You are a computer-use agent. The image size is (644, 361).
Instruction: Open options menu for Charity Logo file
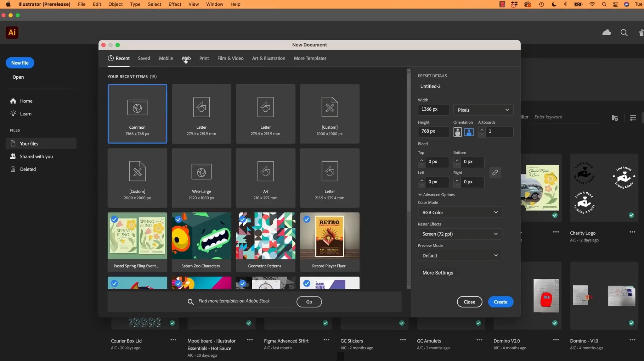pos(632,232)
